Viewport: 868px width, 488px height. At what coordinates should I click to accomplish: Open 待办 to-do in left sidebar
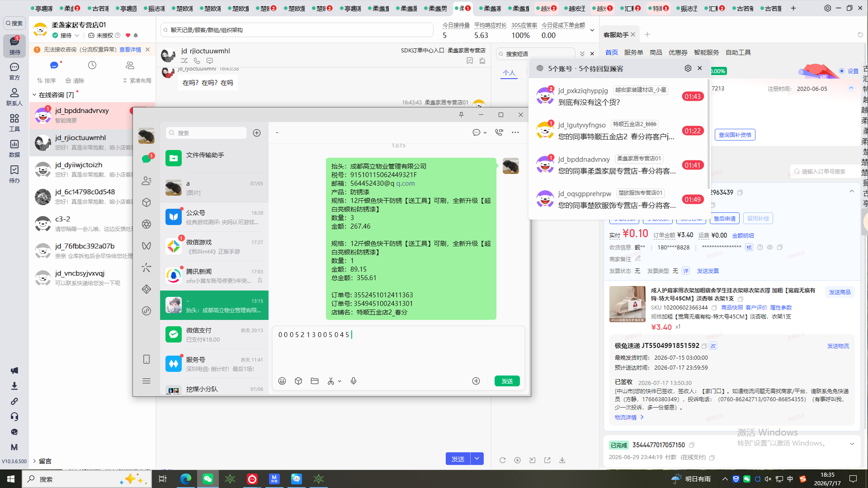[14, 174]
